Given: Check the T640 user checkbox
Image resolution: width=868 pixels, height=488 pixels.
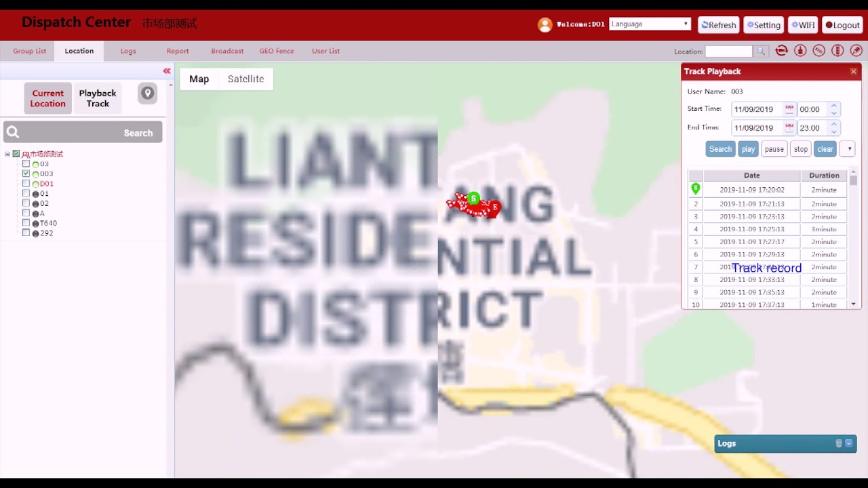Looking at the screenshot, I should pyautogui.click(x=26, y=223).
